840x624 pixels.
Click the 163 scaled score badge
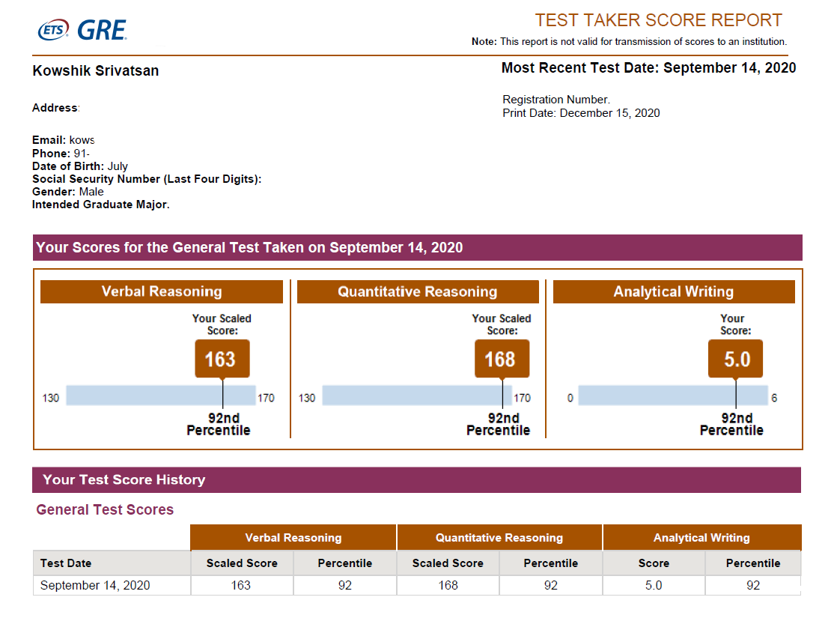222,359
